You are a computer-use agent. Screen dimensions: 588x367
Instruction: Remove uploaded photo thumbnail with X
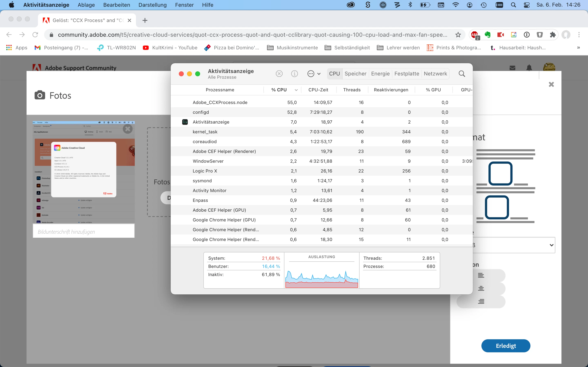(x=128, y=129)
